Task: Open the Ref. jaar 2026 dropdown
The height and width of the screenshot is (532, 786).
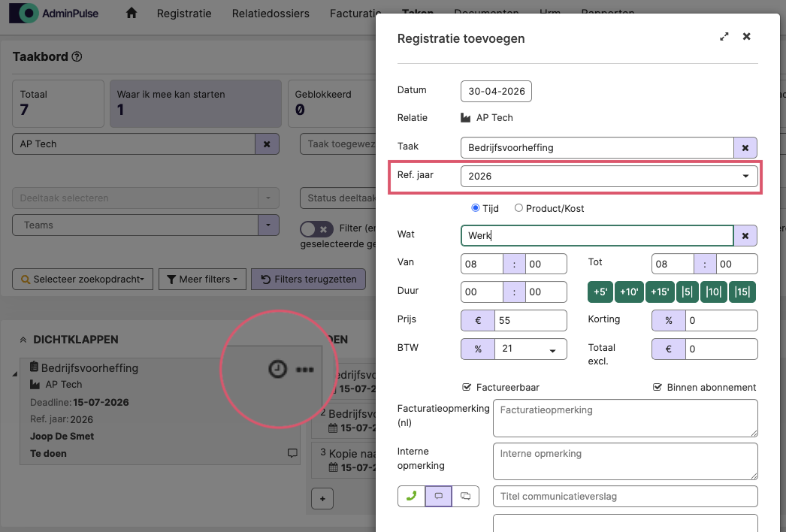Action: [x=609, y=177]
